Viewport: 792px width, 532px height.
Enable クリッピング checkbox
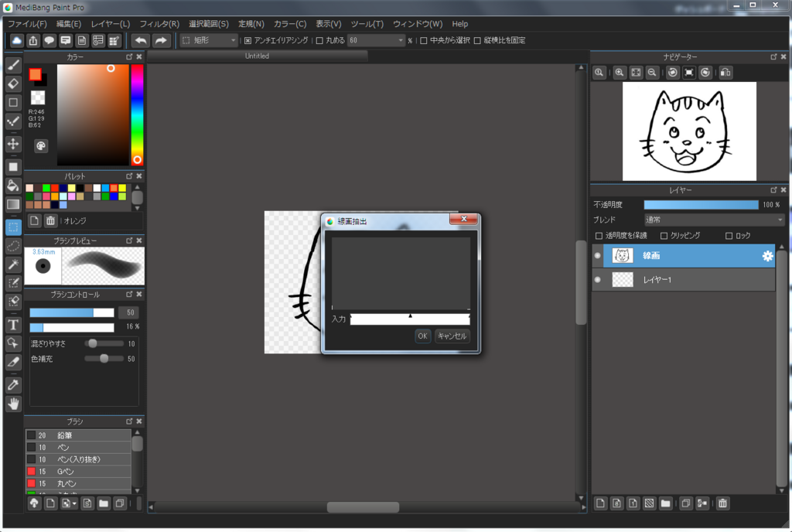click(664, 236)
